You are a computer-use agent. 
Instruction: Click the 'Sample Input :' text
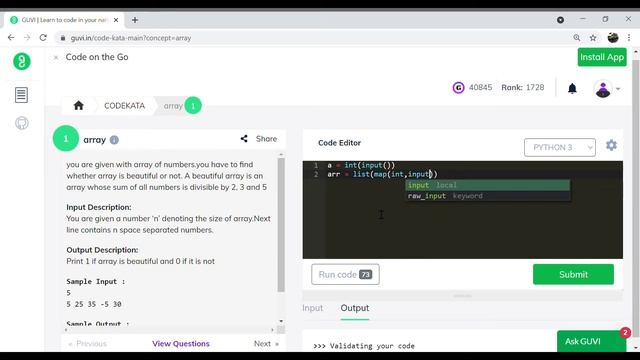[96, 281]
